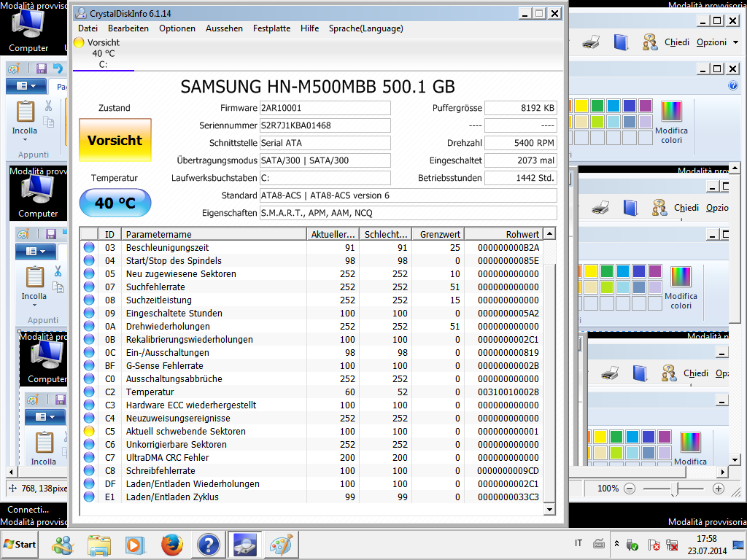Click the Windows Start button
Screen dimensions: 747x560
pyautogui.click(x=20, y=544)
